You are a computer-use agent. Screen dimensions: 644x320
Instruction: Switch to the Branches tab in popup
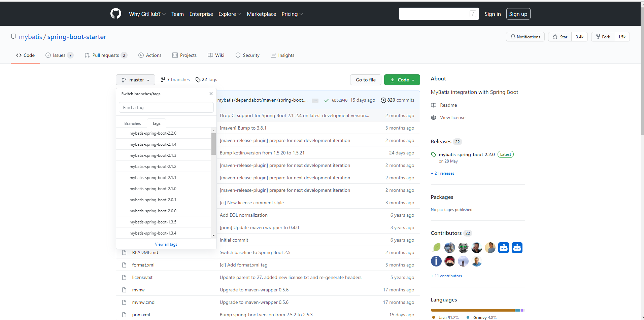point(133,123)
